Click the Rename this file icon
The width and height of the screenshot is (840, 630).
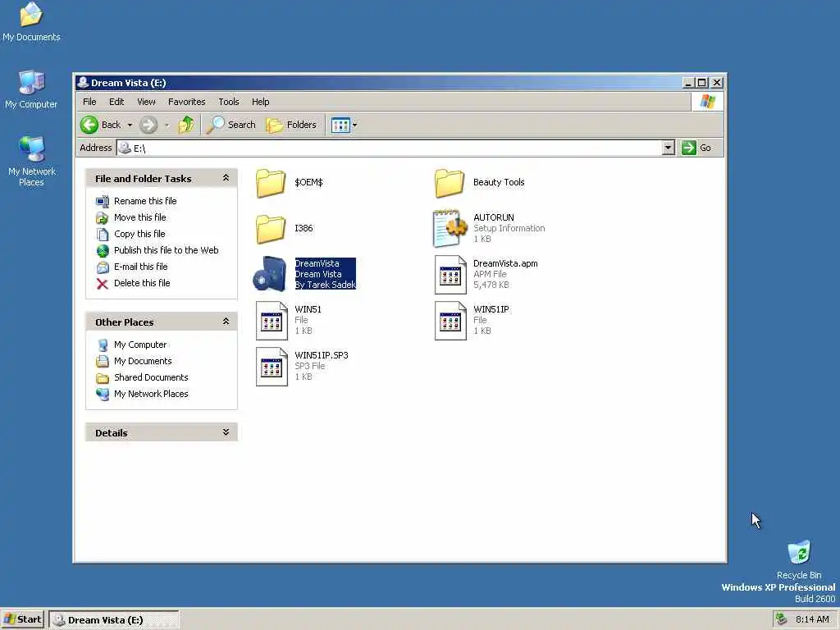103,202
